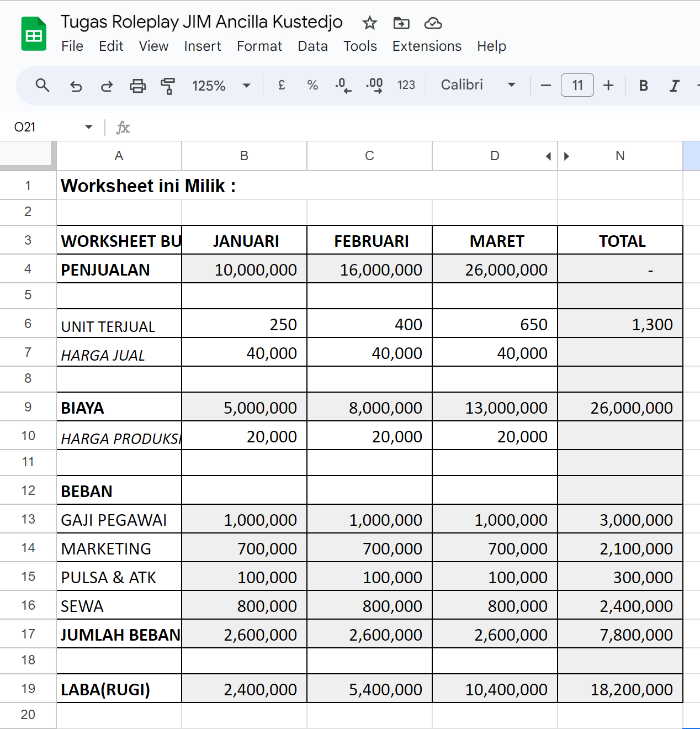700x729 pixels.
Task: Select the LABA(RUGI) label cell
Action: 119,689
